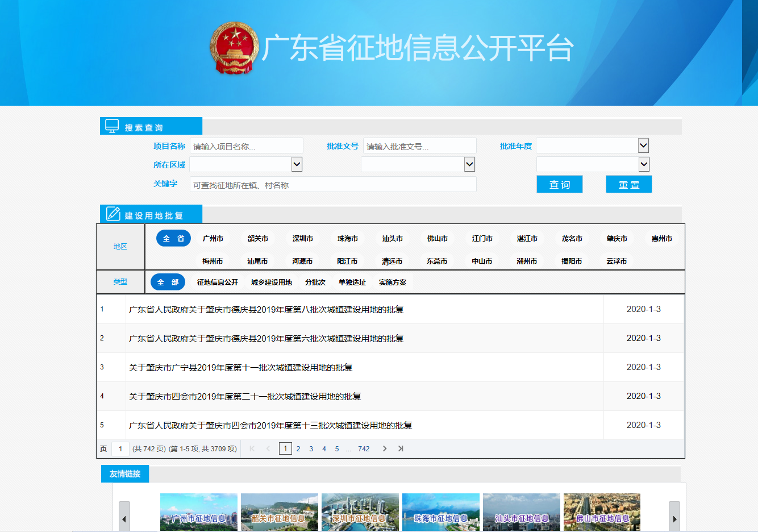Image resolution: width=758 pixels, height=532 pixels.
Task: Enable the 实施方案 type filter
Action: click(x=391, y=281)
